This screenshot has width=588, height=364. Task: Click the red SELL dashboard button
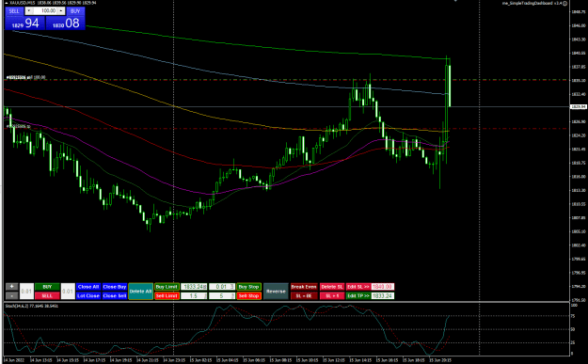coord(47,295)
